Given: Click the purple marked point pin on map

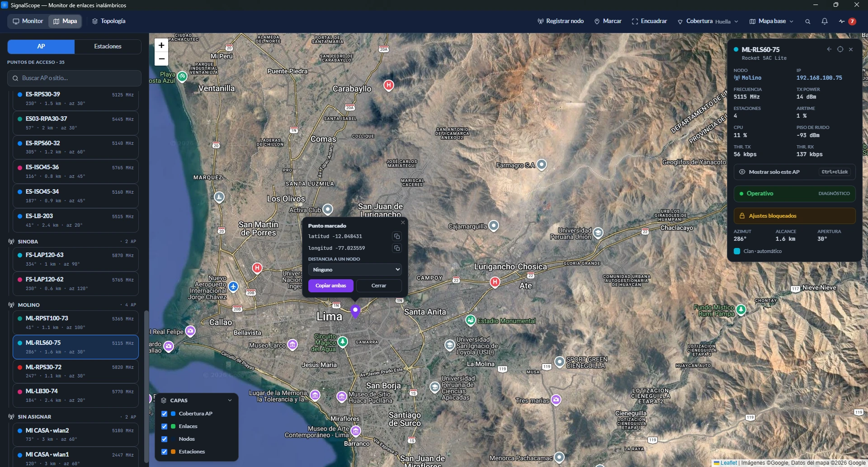Looking at the screenshot, I should (x=355, y=311).
